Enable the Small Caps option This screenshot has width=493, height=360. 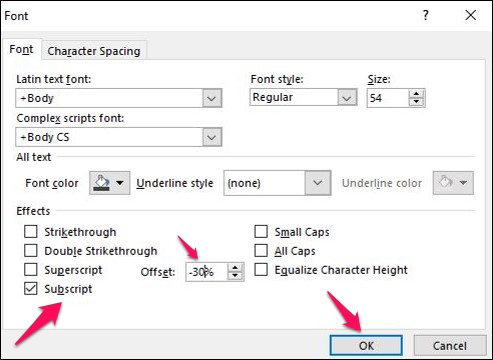(x=261, y=232)
